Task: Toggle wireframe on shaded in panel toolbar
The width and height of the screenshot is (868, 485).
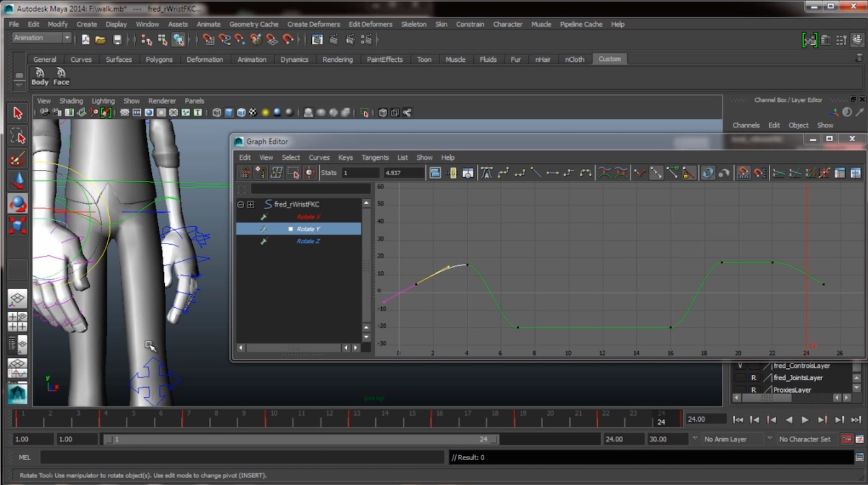Action: [x=241, y=112]
